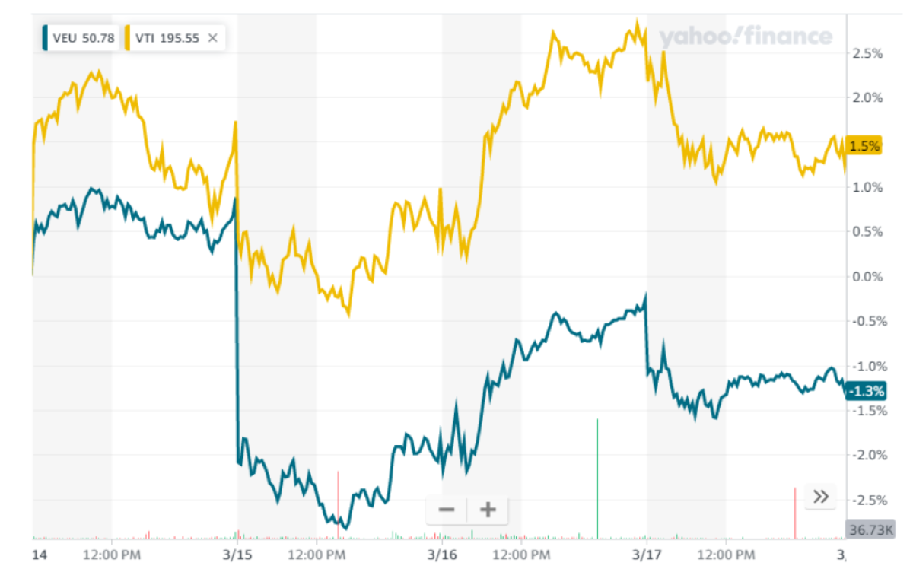The image size is (913, 588).
Task: Click the 2.5% label at top of axis
Action: click(x=867, y=53)
